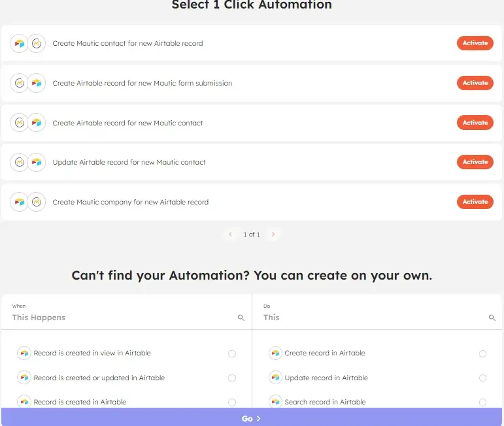The image size is (504, 426).
Task: Click 'Update Airtable record for new Mautic contact' text
Action: click(x=129, y=162)
